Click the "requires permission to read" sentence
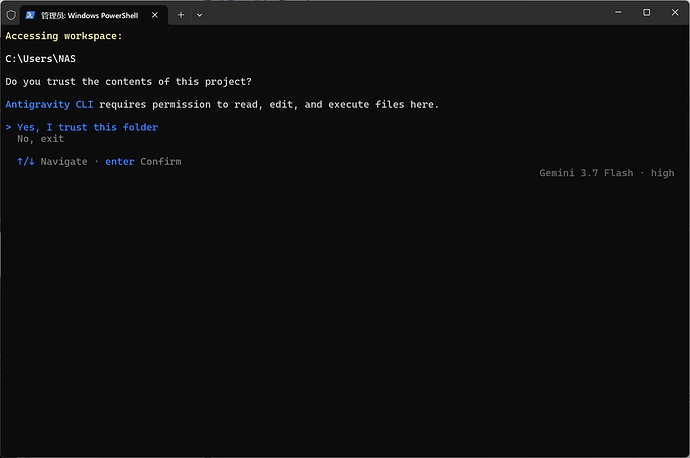690x458 pixels. click(269, 104)
